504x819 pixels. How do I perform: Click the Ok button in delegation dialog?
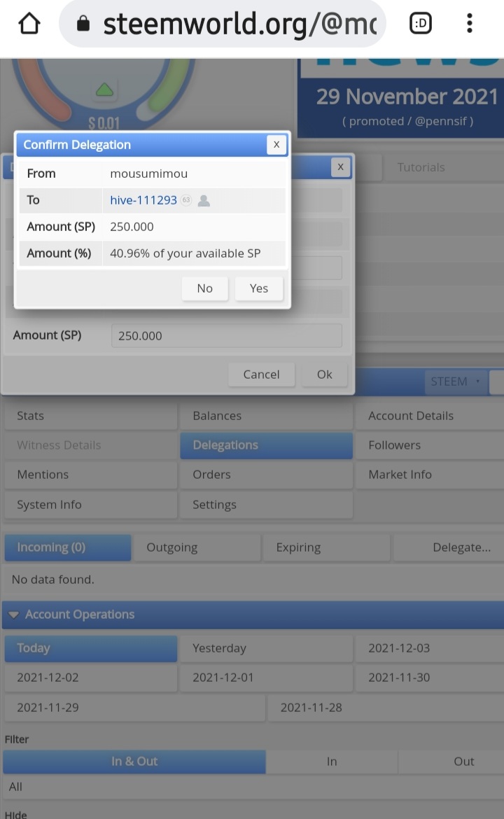324,374
